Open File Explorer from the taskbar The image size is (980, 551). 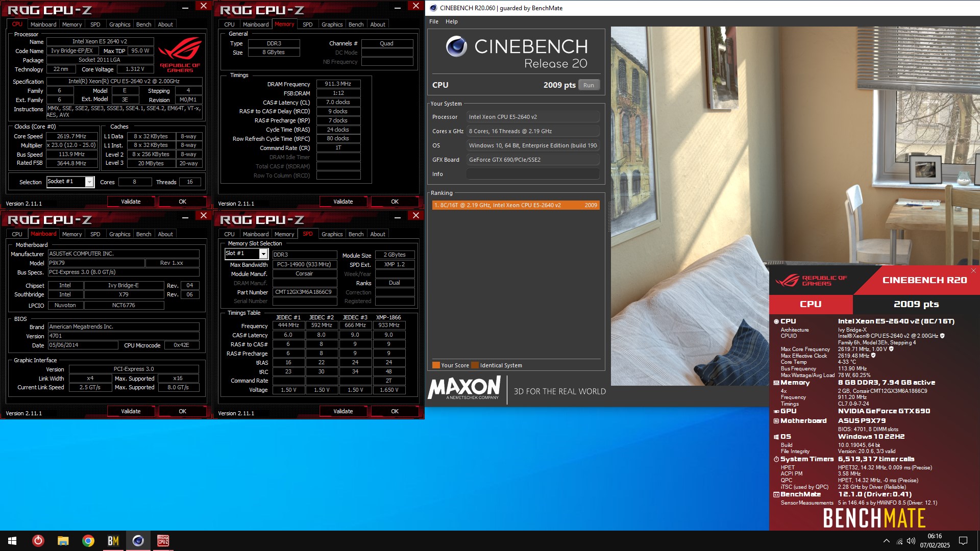[63, 541]
